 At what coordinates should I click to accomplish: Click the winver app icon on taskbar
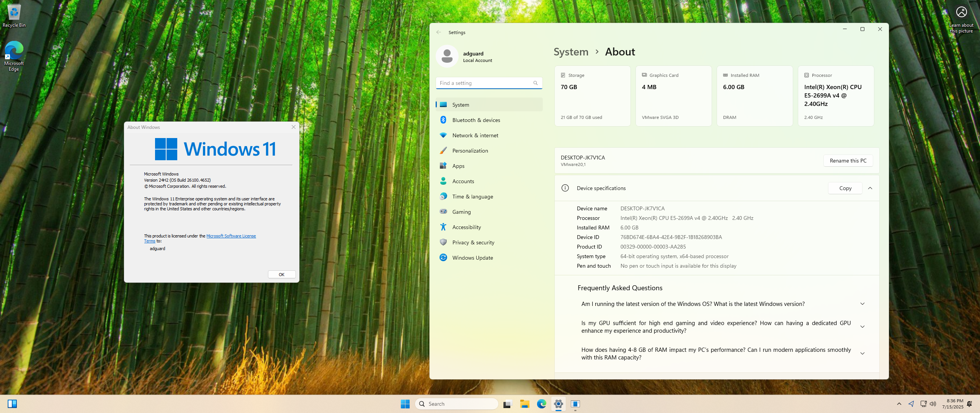[575, 404]
